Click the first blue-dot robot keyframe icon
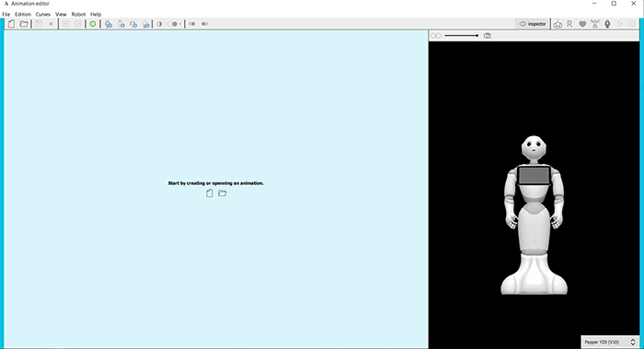This screenshot has height=349, width=644. (x=109, y=24)
